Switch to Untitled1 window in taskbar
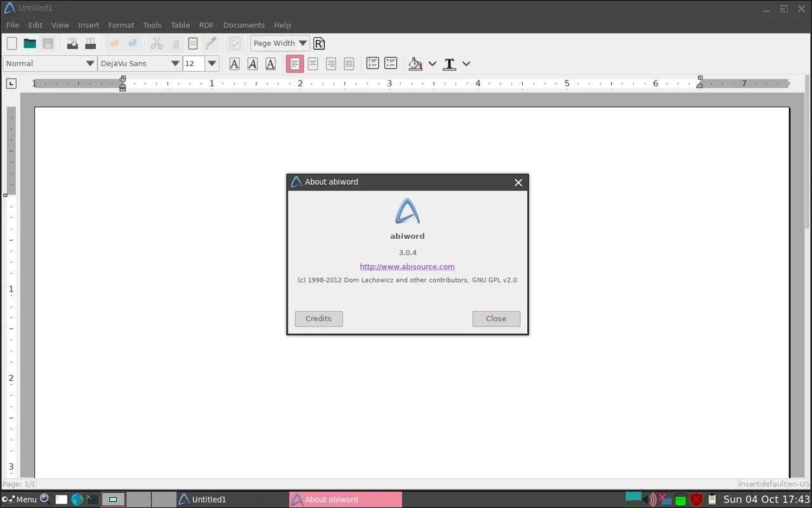The height and width of the screenshot is (508, 812). [x=232, y=500]
